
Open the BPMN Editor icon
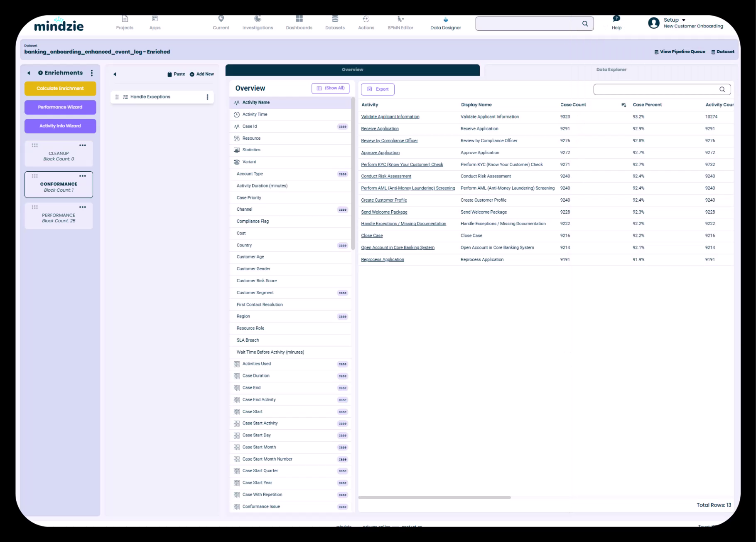(400, 19)
